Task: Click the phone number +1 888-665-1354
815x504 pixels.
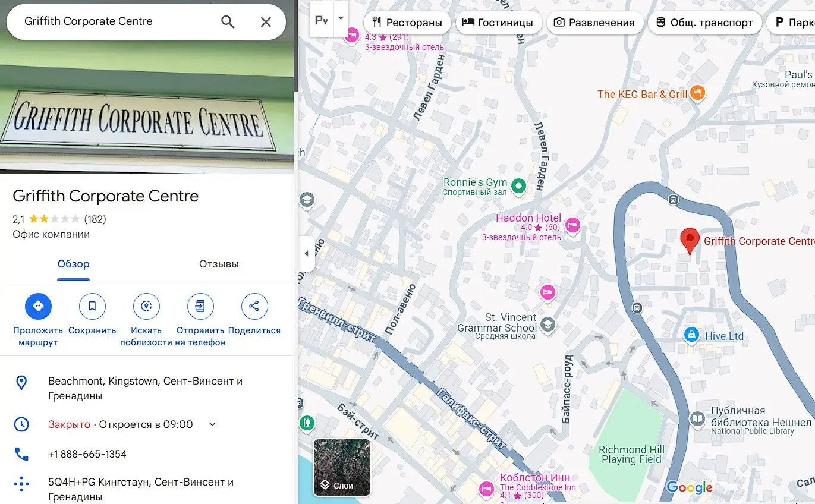Action: (x=87, y=454)
